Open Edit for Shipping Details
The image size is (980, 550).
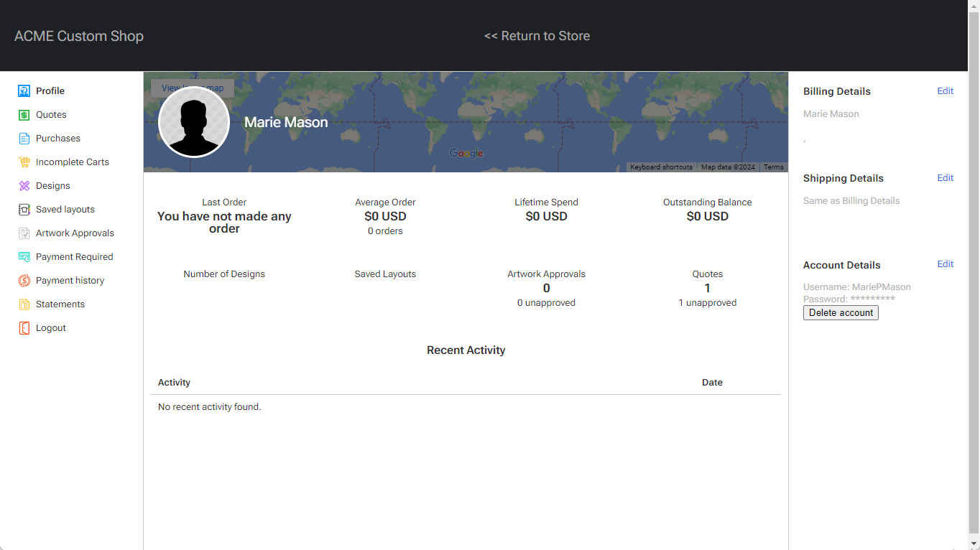click(945, 177)
